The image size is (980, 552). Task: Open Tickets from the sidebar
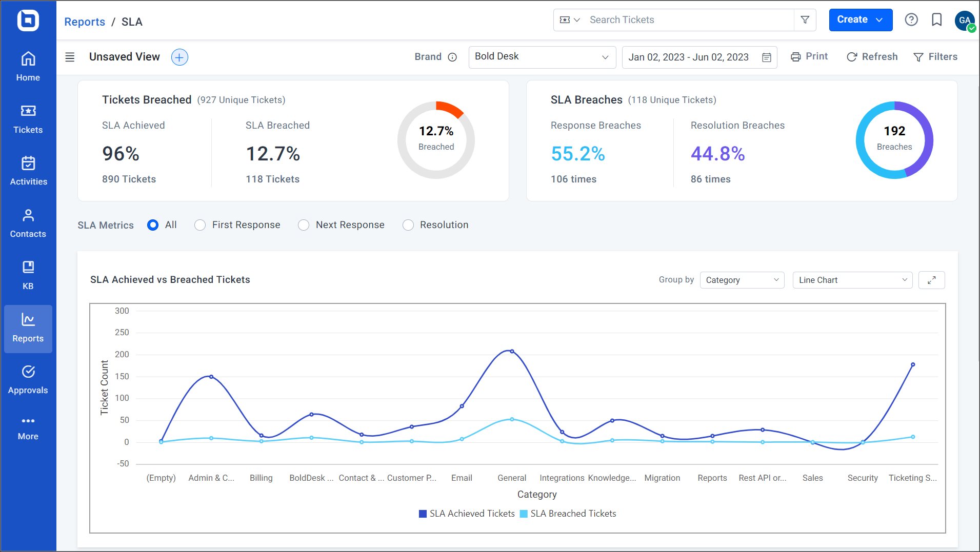[x=28, y=119]
